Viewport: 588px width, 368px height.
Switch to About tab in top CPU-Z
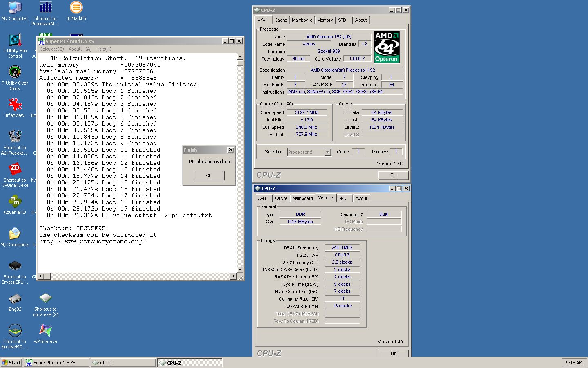(x=361, y=20)
